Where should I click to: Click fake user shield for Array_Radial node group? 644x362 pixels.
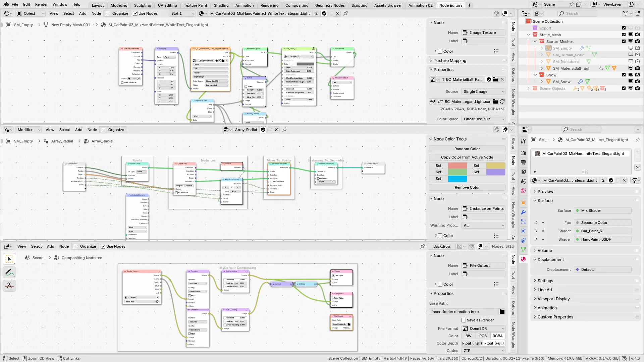(x=263, y=130)
